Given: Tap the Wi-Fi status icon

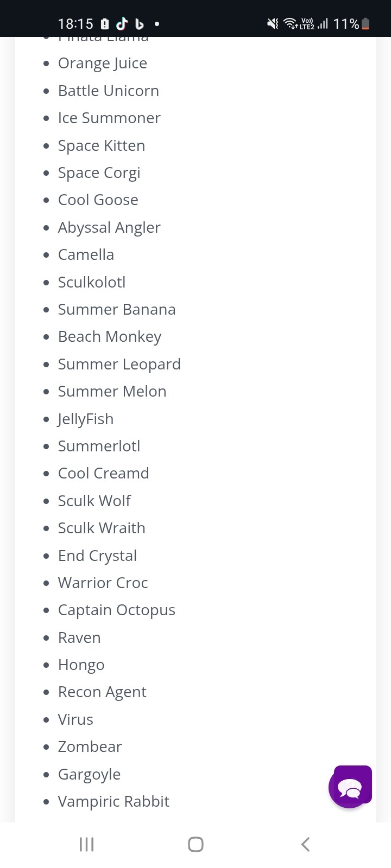Looking at the screenshot, I should click(x=291, y=23).
